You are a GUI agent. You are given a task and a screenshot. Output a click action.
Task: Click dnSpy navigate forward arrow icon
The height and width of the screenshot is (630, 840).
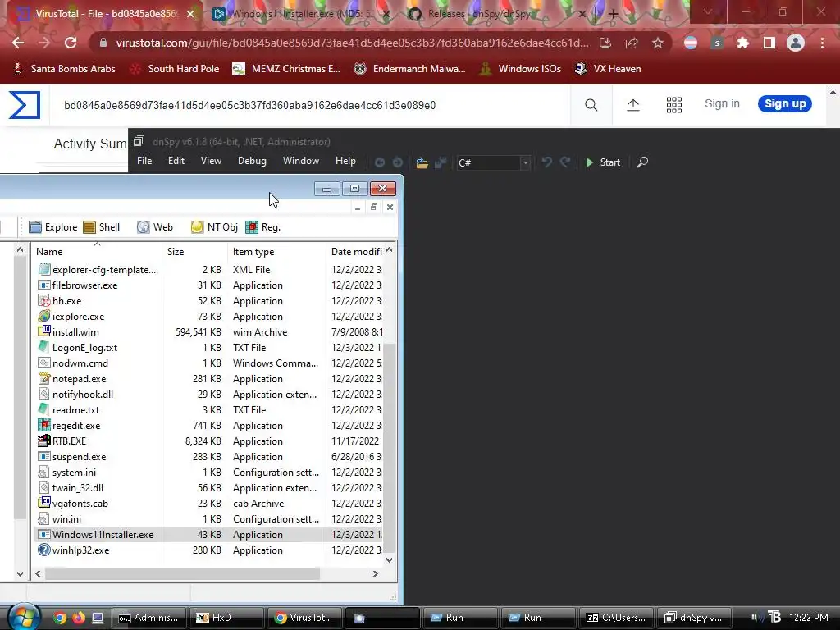(398, 162)
